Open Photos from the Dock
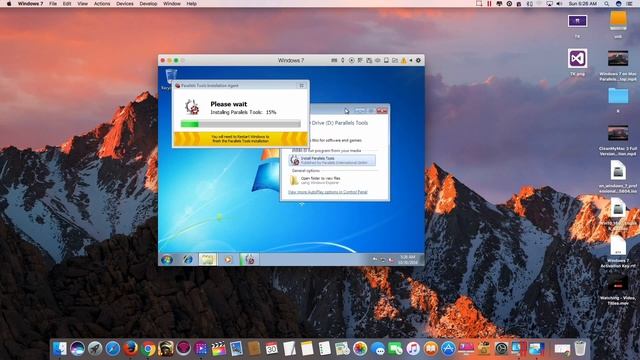The width and height of the screenshot is (640, 360). (360, 349)
